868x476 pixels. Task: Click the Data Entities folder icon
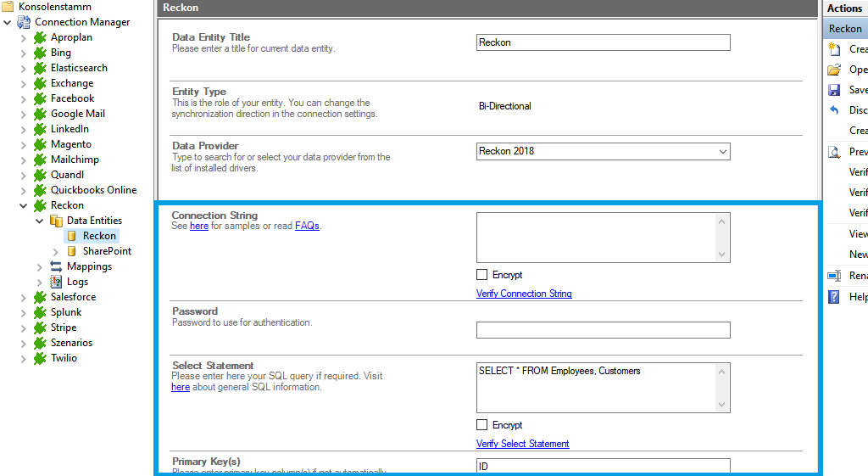click(x=56, y=221)
